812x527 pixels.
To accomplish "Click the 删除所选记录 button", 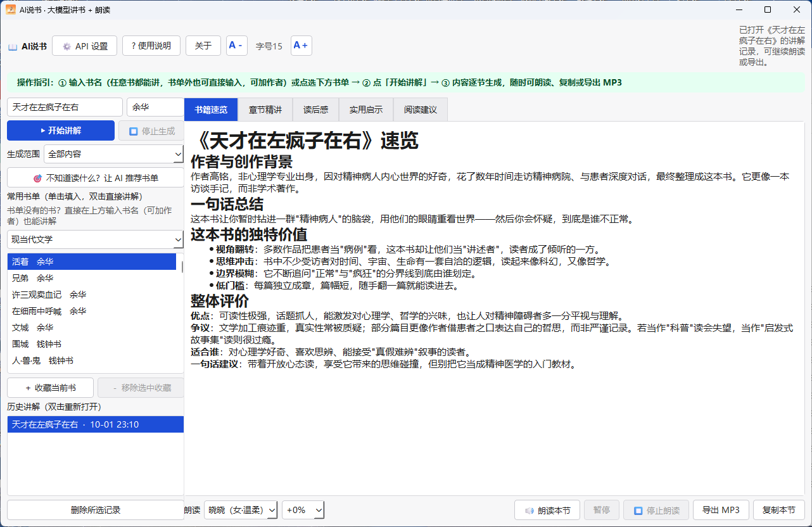I will coord(96,510).
